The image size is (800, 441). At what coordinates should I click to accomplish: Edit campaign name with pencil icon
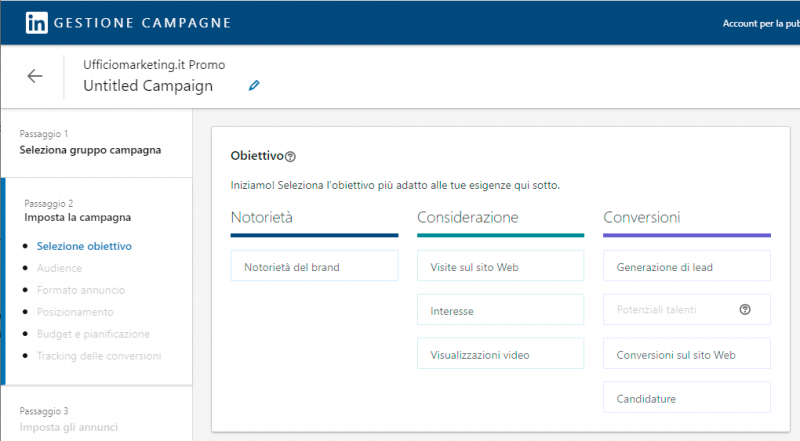coord(254,86)
